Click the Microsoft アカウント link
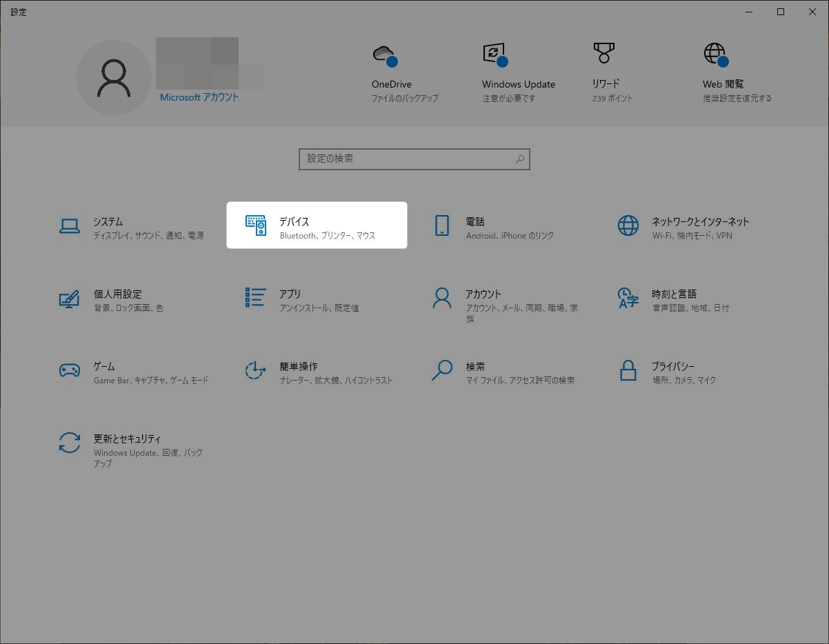829x644 pixels. pos(199,98)
